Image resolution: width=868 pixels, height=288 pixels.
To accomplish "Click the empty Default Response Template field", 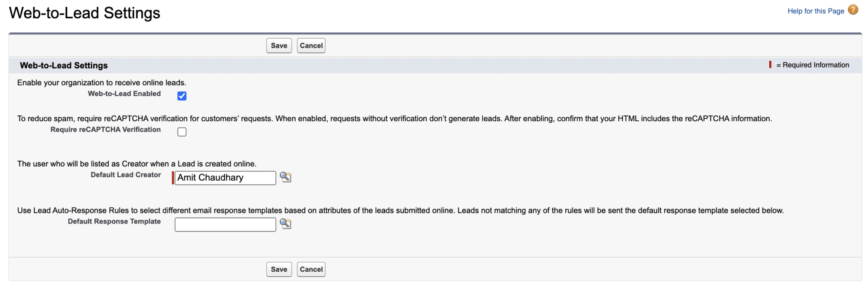I will 225,224.
